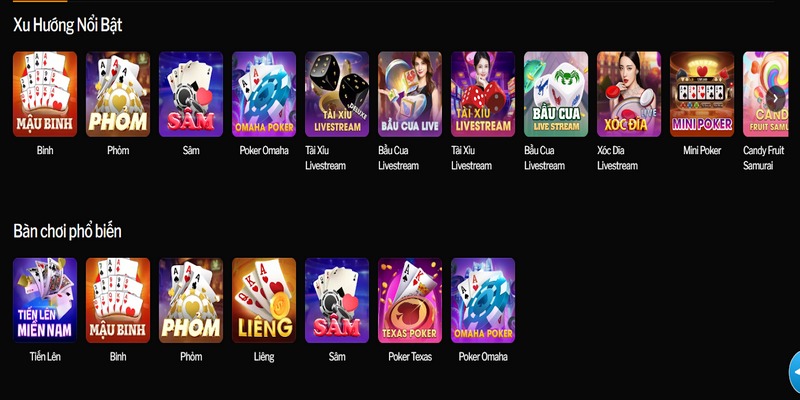This screenshot has width=800, height=400.
Task: Open Omaha Poker in the trending row
Action: coord(264,94)
